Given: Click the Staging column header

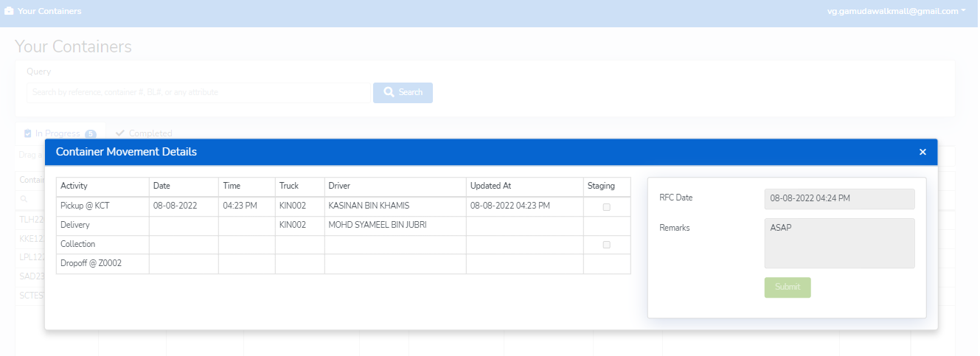Looking at the screenshot, I should 601,186.
